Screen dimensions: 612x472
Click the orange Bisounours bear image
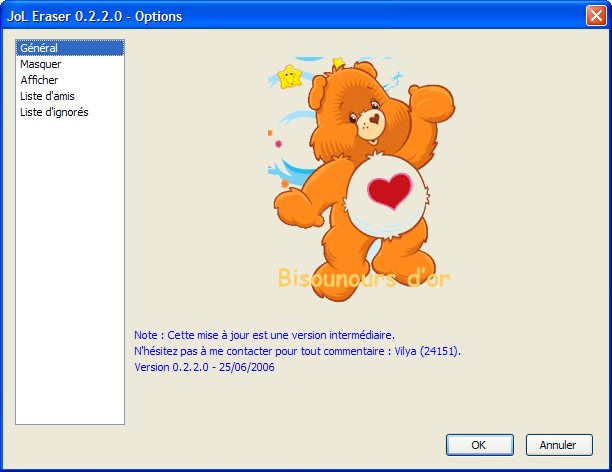click(362, 179)
